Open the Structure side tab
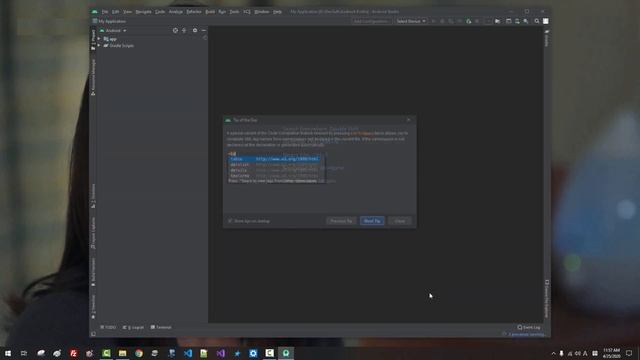Screen dimensions: 640x360 [93, 196]
